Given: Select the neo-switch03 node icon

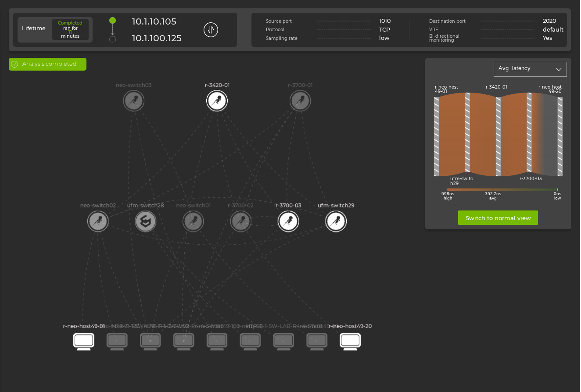Looking at the screenshot, I should pos(133,100).
